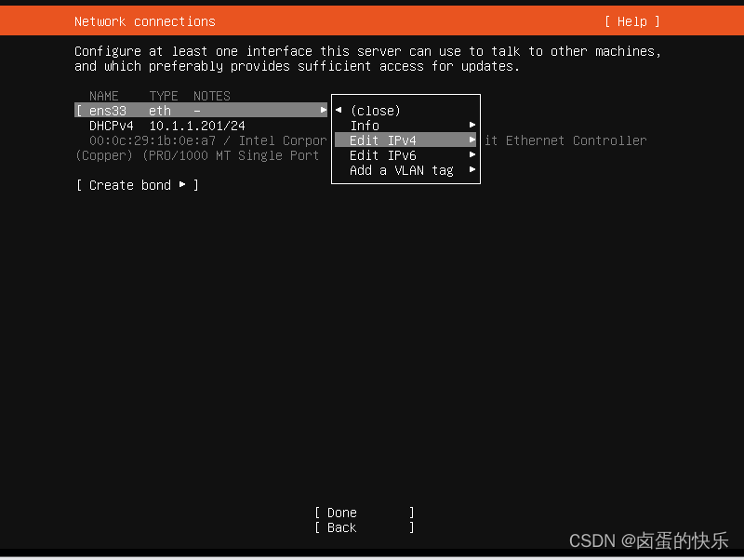Select the Edit IPv6 menu entry
This screenshot has width=744, height=560.
point(405,155)
